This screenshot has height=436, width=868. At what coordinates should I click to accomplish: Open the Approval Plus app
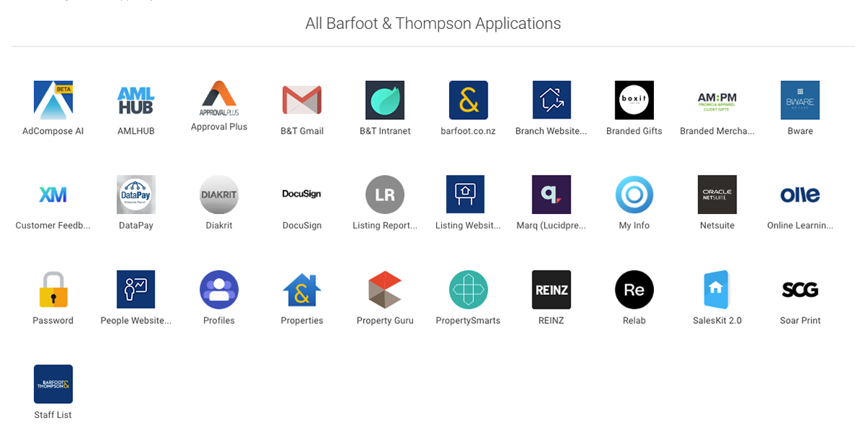[x=219, y=100]
